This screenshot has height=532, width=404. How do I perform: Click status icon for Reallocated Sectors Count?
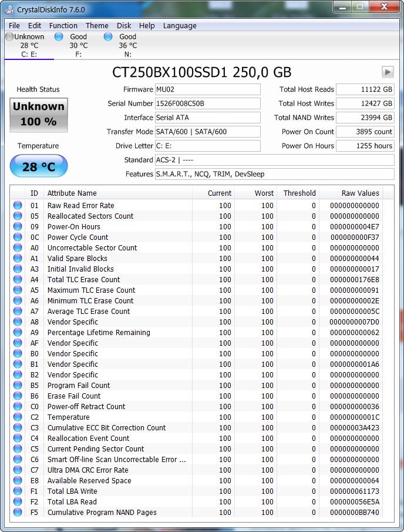click(x=18, y=216)
